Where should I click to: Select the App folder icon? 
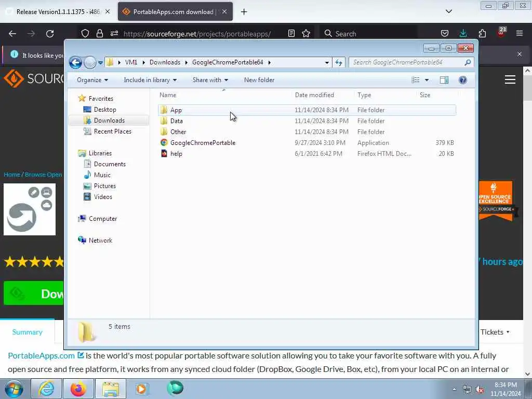164,110
